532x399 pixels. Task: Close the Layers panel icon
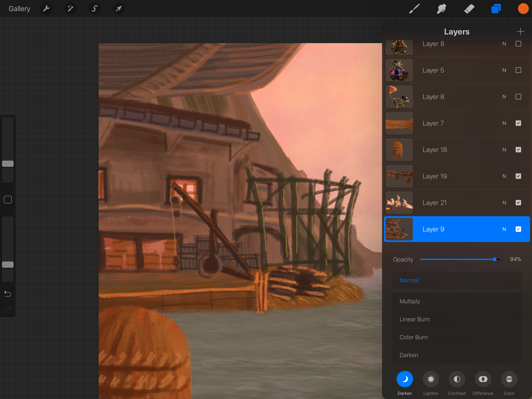(496, 9)
